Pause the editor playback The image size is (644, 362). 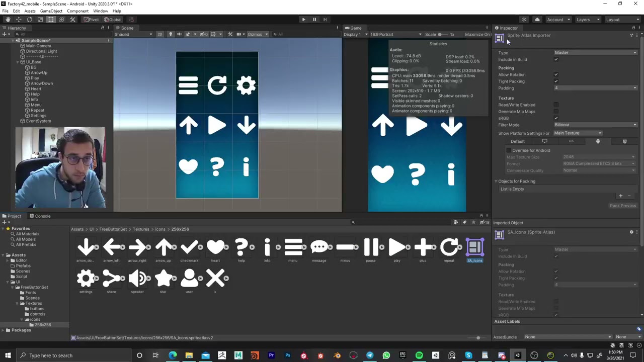coord(314,20)
